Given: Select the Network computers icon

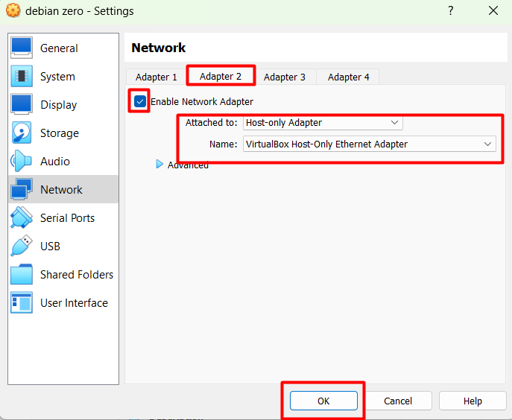Looking at the screenshot, I should point(22,189).
